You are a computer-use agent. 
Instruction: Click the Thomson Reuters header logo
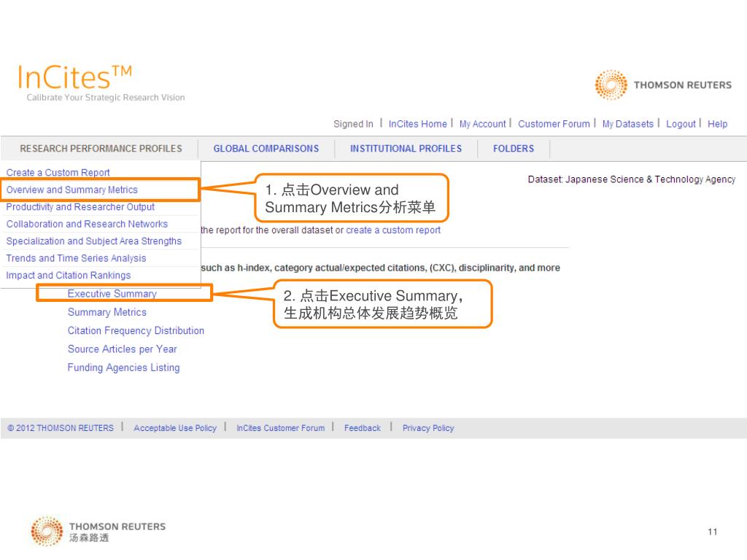tap(662, 85)
